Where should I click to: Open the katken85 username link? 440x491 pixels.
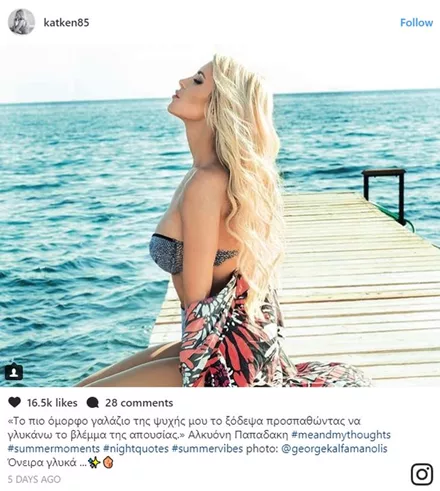pyautogui.click(x=66, y=22)
